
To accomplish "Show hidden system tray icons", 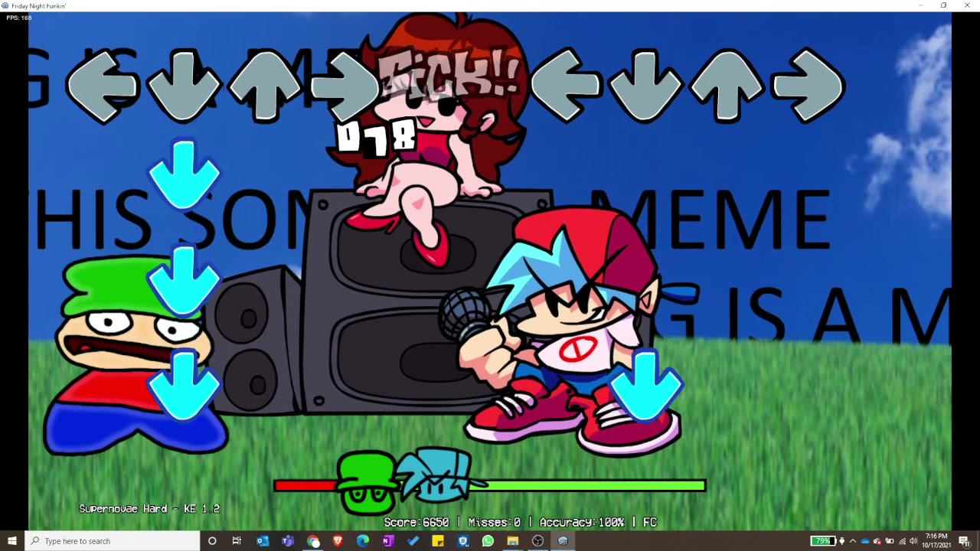I will [854, 541].
